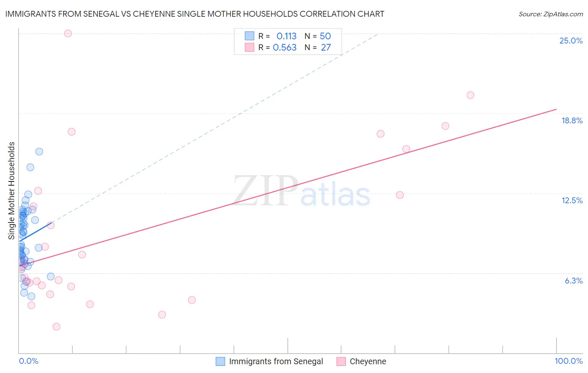Click the 0.0% x-axis label
Image resolution: width=588 pixels, height=373 pixels.
[x=28, y=361]
